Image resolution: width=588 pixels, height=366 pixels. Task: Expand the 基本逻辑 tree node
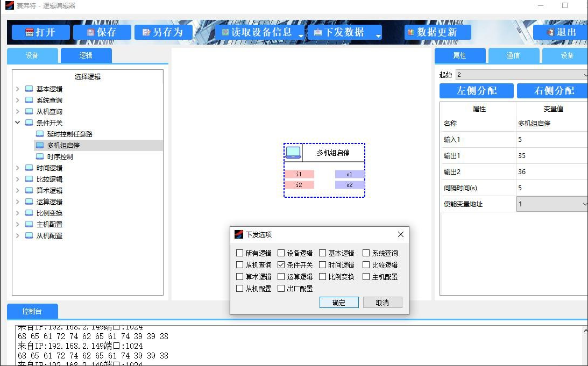coord(18,89)
